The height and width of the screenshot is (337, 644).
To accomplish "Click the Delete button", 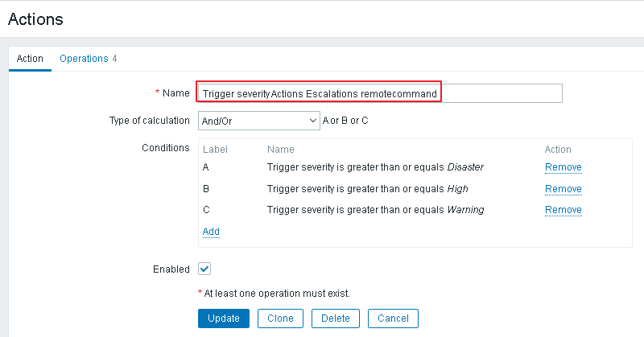I will (335, 318).
